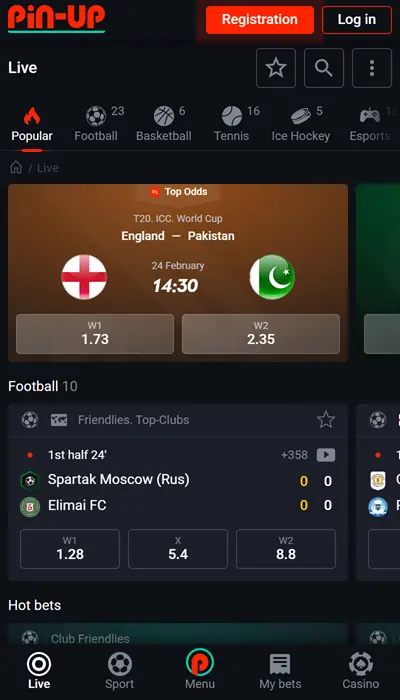Switch to the Tennis category
The width and height of the screenshot is (400, 700).
pos(231,124)
